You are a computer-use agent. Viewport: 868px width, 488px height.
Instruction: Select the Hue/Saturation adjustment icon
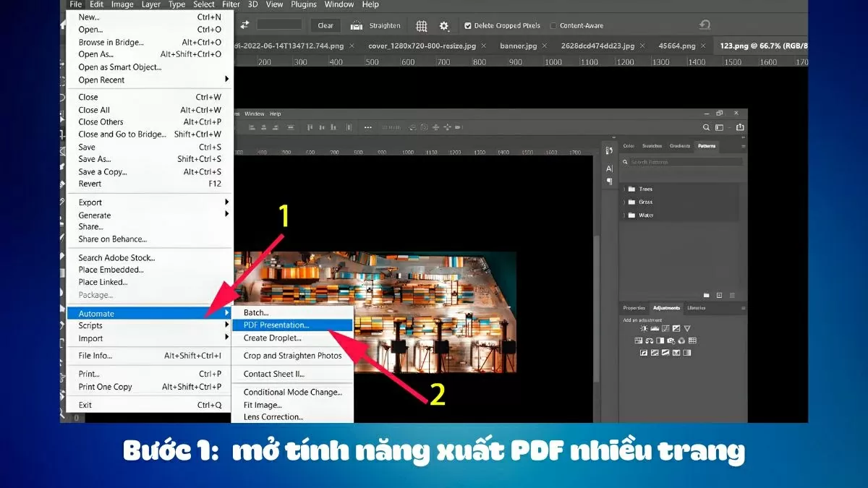(638, 341)
